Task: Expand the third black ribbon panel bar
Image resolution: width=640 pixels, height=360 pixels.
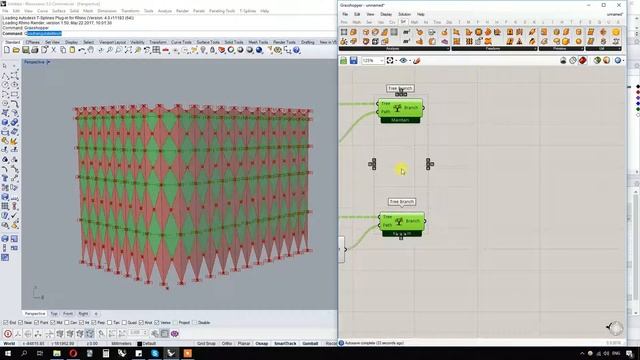Action: (561, 49)
